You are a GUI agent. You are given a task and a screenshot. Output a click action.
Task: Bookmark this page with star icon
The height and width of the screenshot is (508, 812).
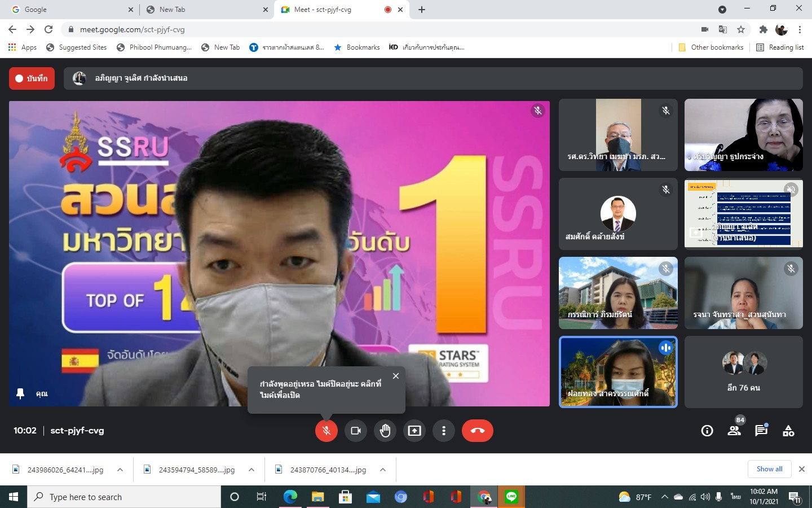pyautogui.click(x=741, y=29)
